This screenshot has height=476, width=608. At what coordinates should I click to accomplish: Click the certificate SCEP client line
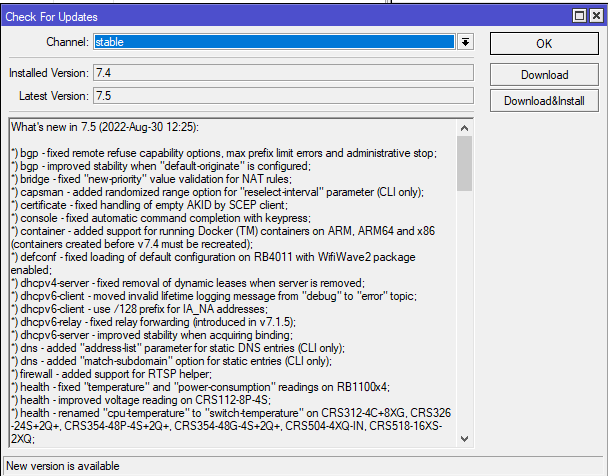[x=149, y=205]
